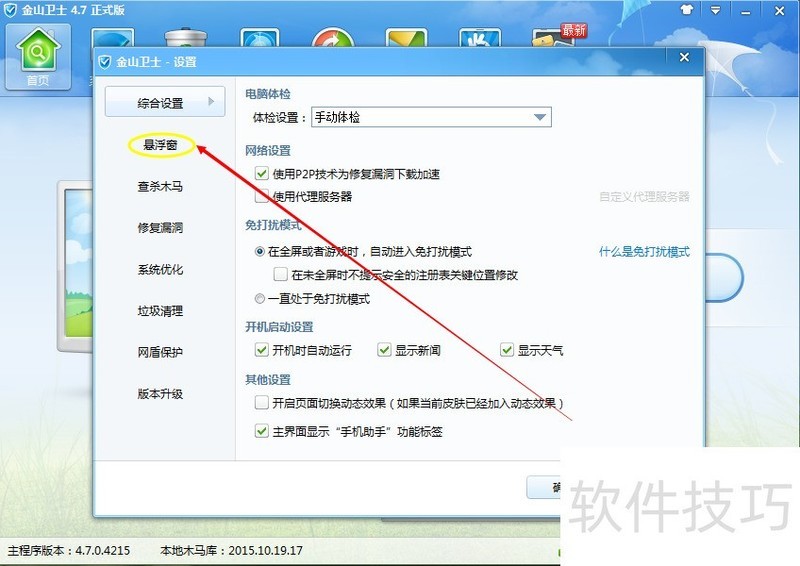800x566 pixels.
Task: Open the 查杀木马 settings tab
Action: (x=160, y=186)
